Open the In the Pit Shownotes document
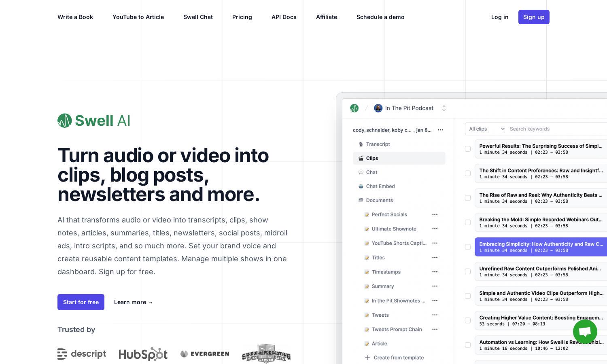607x364 pixels. click(399, 301)
